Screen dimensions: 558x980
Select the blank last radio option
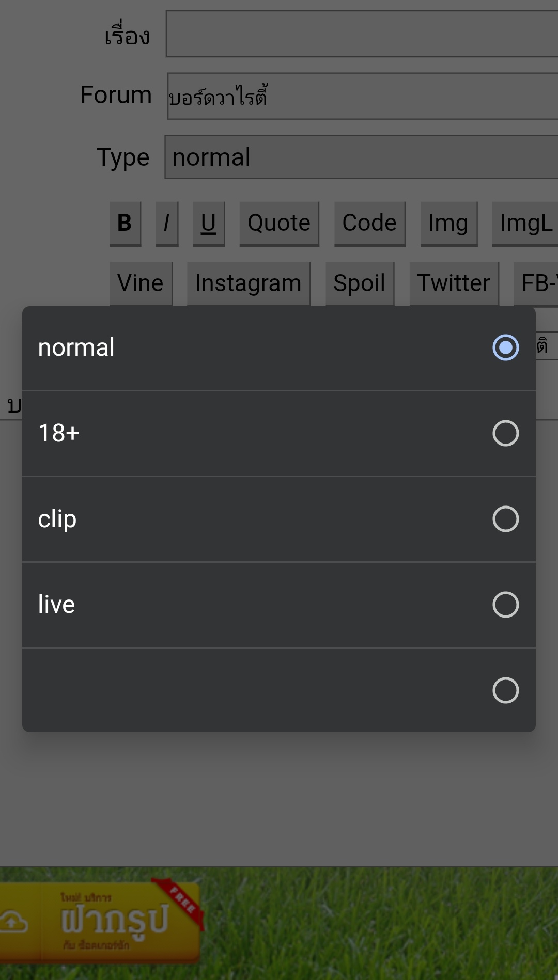click(279, 690)
